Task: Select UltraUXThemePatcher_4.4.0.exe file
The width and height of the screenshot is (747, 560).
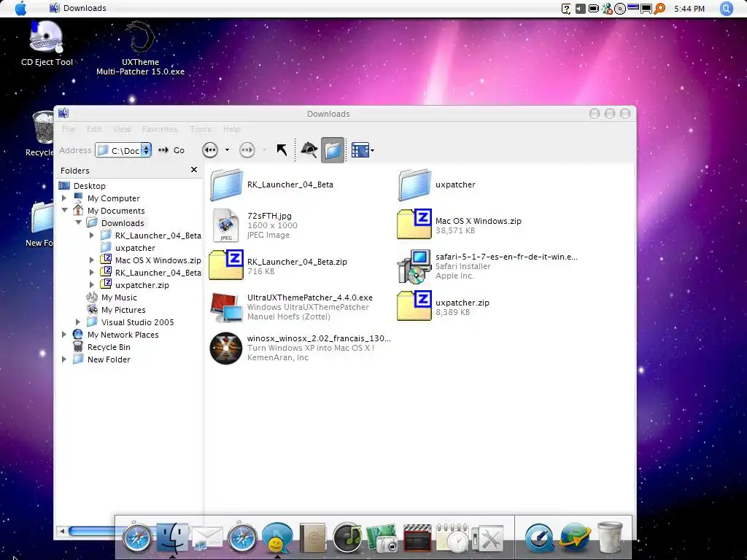Action: click(x=226, y=307)
